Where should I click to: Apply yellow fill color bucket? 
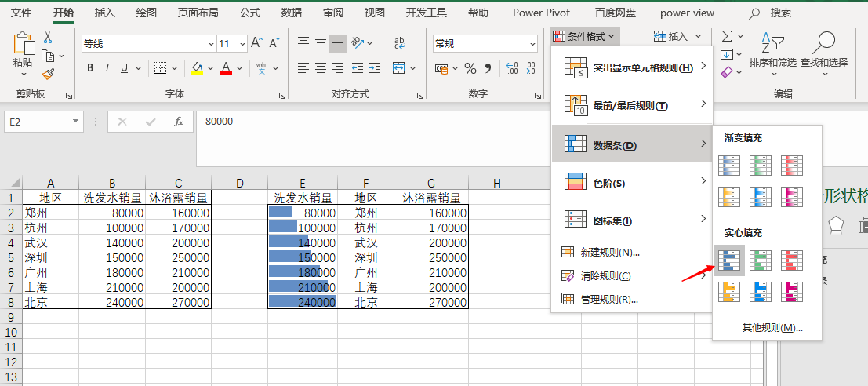coord(197,68)
